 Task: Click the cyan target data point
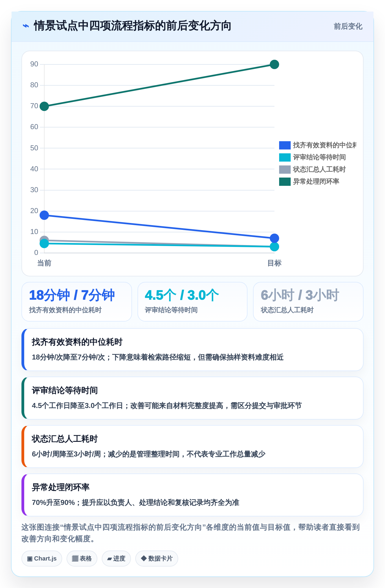pyautogui.click(x=274, y=247)
